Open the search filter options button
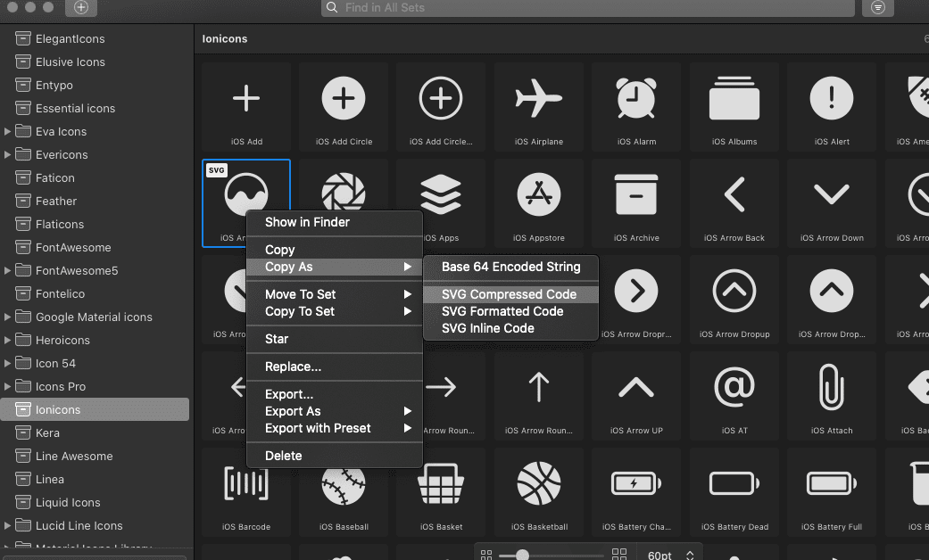This screenshot has width=929, height=560. [x=878, y=7]
